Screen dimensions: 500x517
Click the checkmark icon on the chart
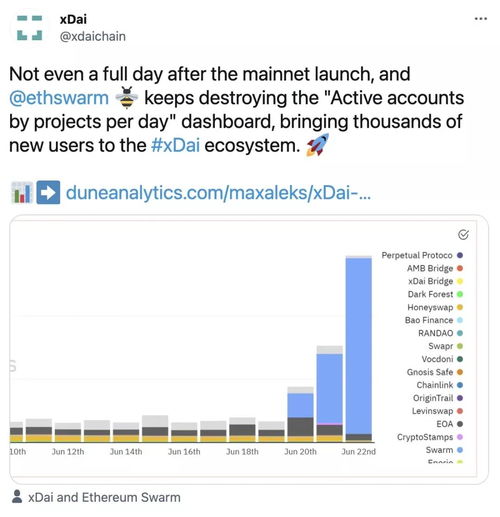[463, 235]
